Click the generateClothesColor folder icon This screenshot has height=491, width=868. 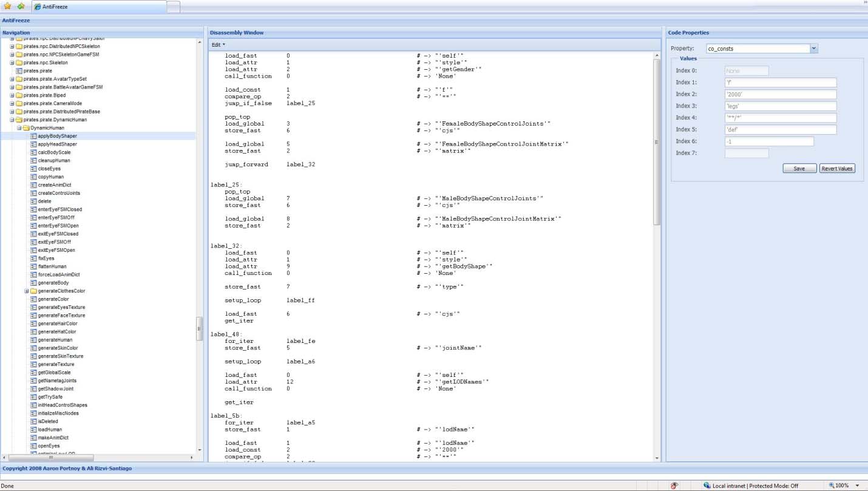(x=33, y=291)
